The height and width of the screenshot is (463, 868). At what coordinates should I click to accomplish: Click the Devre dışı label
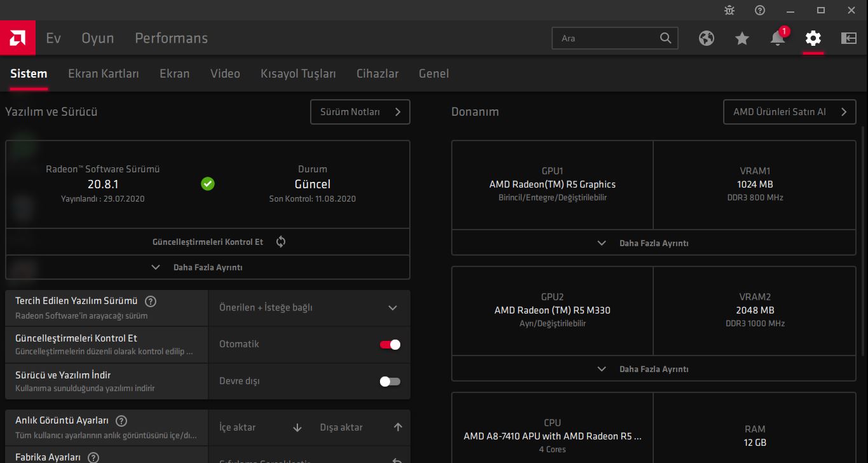240,381
